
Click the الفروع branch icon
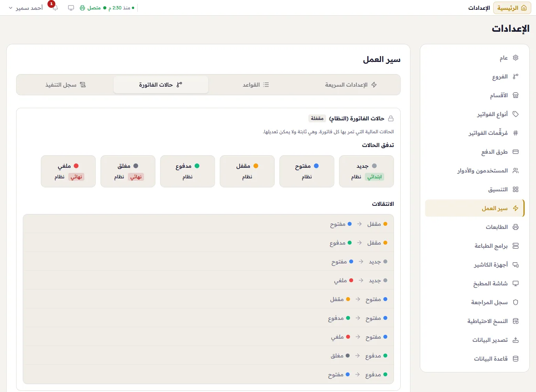(516, 76)
